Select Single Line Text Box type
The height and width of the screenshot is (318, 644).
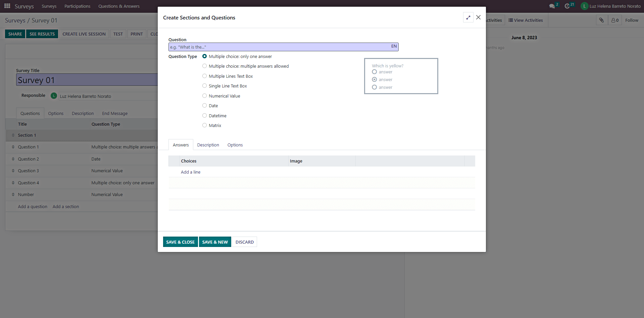click(x=204, y=86)
